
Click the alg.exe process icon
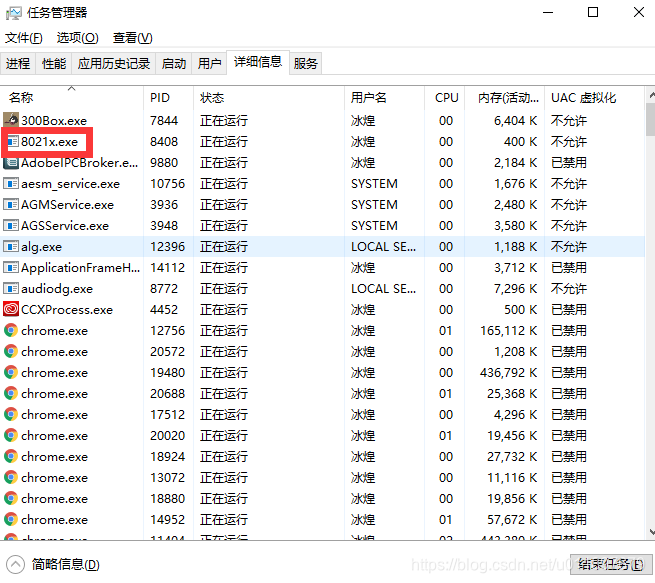tap(11, 246)
